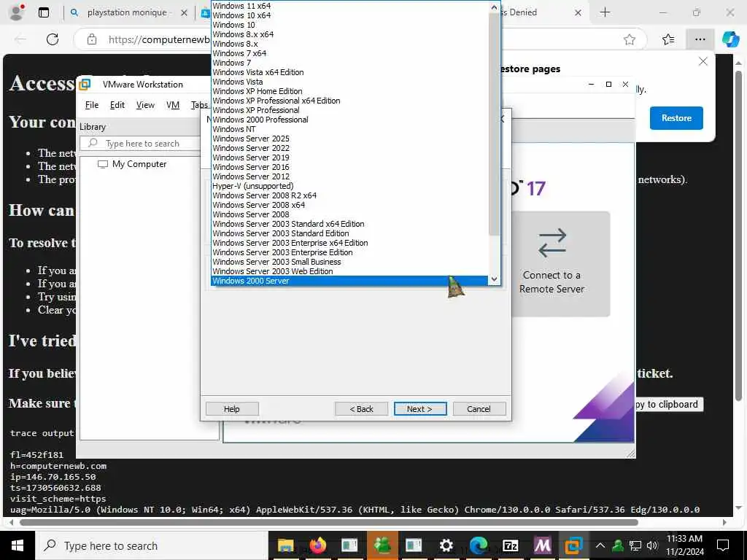
Task: Show hidden system tray icons
Action: [x=600, y=545]
